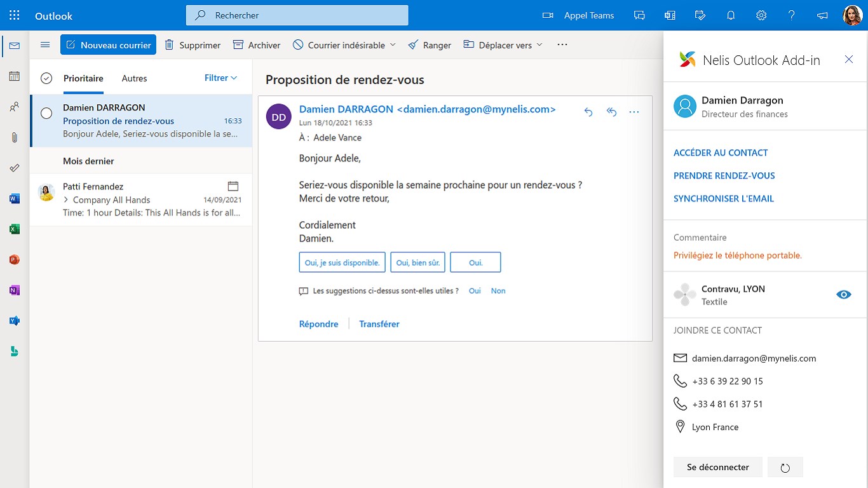Screen dimensions: 868x488
Task: Launch Yammer from the left rail
Action: coord(15,320)
